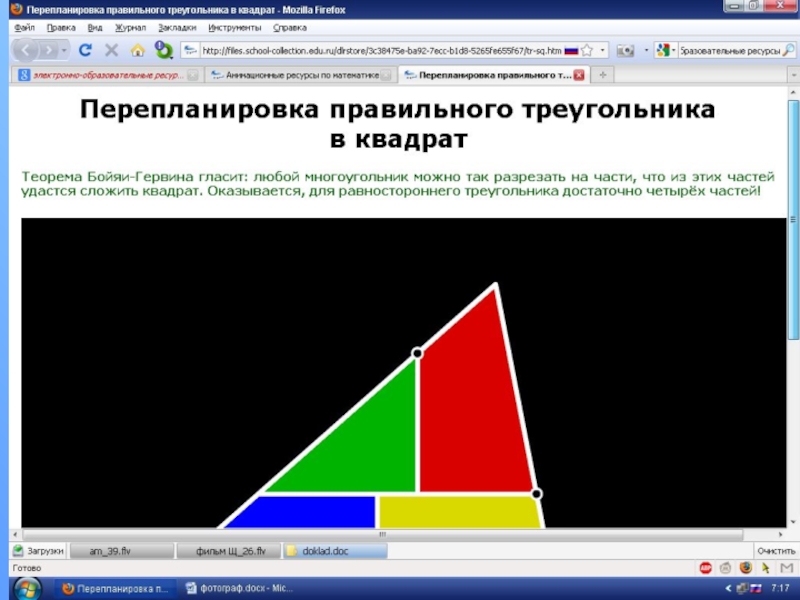Click the gray round status bar icon
The image size is (800, 600).
pyautogui.click(x=725, y=567)
